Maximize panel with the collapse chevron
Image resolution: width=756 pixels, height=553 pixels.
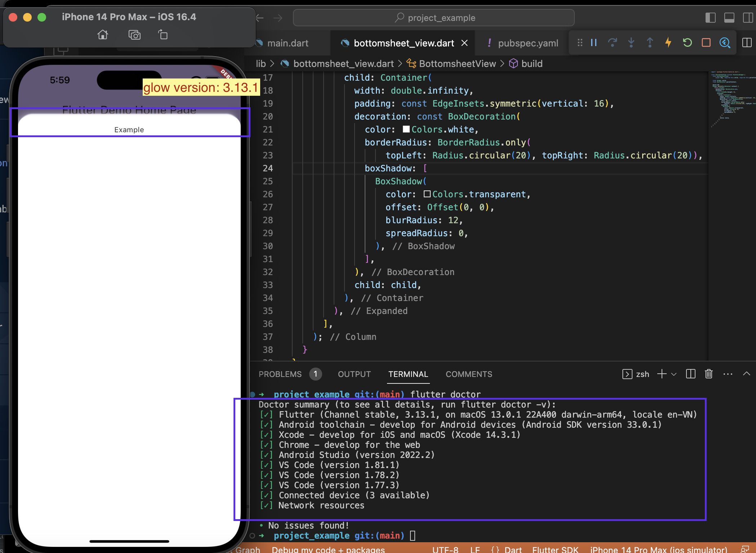pyautogui.click(x=746, y=374)
